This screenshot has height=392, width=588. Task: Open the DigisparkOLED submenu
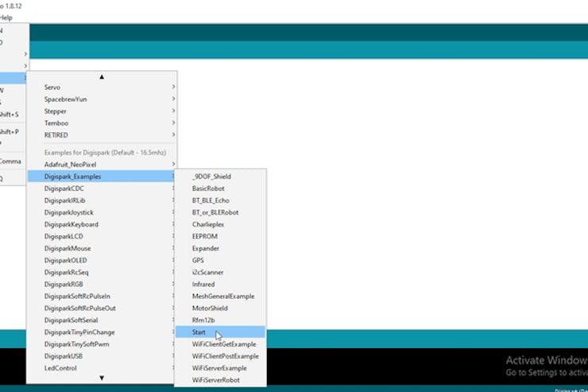(x=102, y=260)
